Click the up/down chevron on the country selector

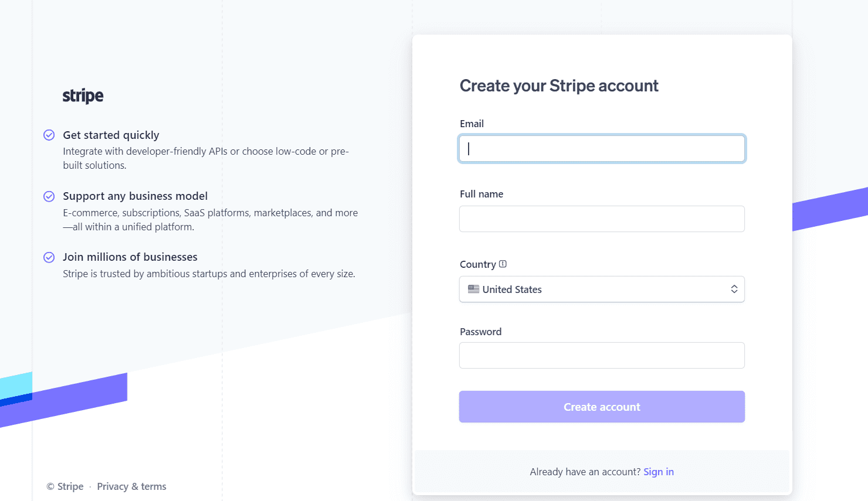pyautogui.click(x=734, y=289)
